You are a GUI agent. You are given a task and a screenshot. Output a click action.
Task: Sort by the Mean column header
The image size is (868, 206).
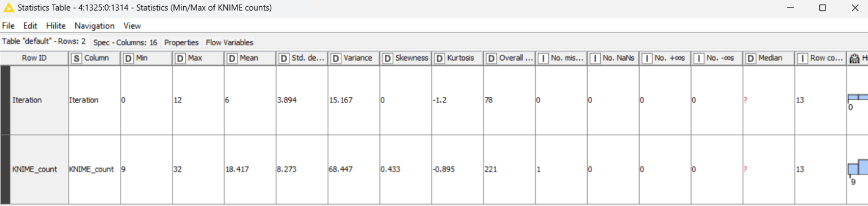[250, 58]
